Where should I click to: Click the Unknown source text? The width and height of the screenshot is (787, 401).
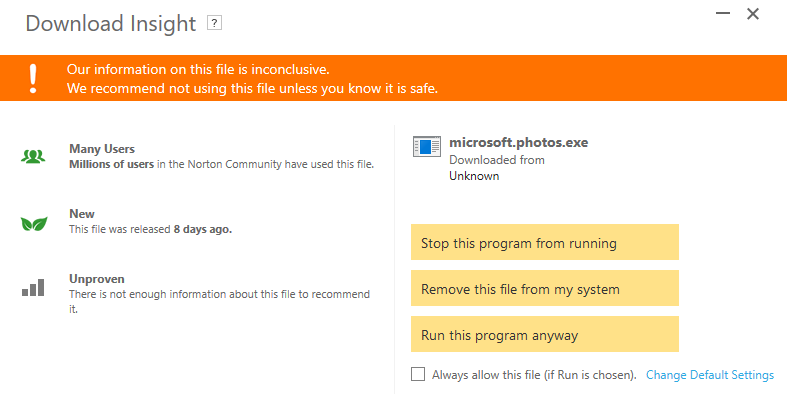pyautogui.click(x=474, y=176)
